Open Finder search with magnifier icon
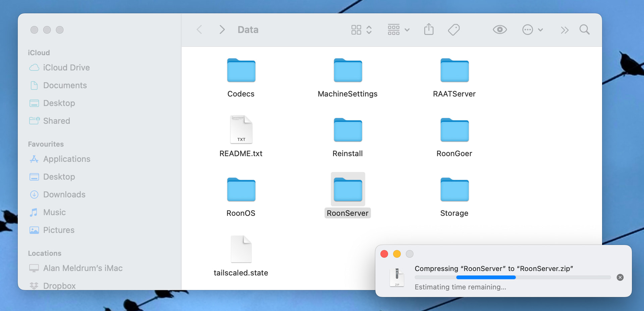 (584, 29)
